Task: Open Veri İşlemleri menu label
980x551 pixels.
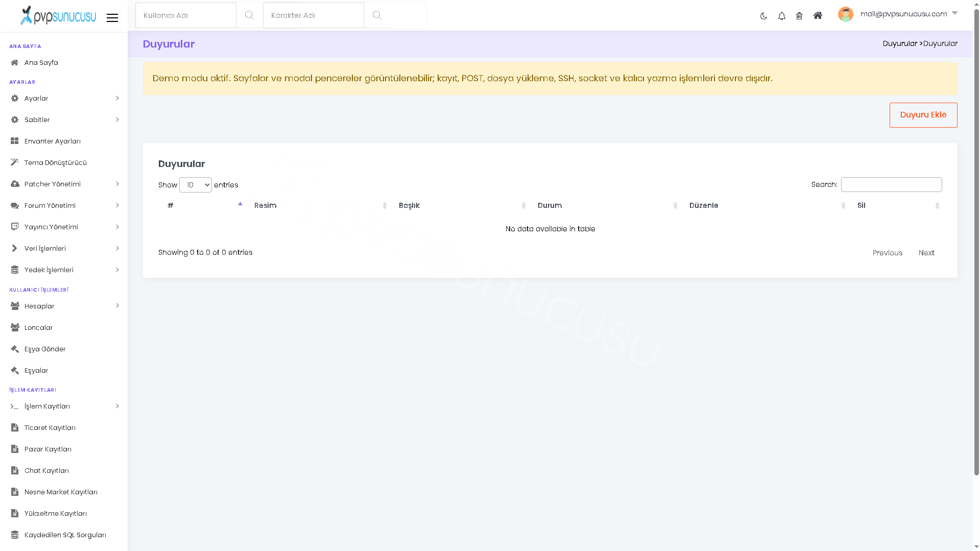Action: click(45, 248)
